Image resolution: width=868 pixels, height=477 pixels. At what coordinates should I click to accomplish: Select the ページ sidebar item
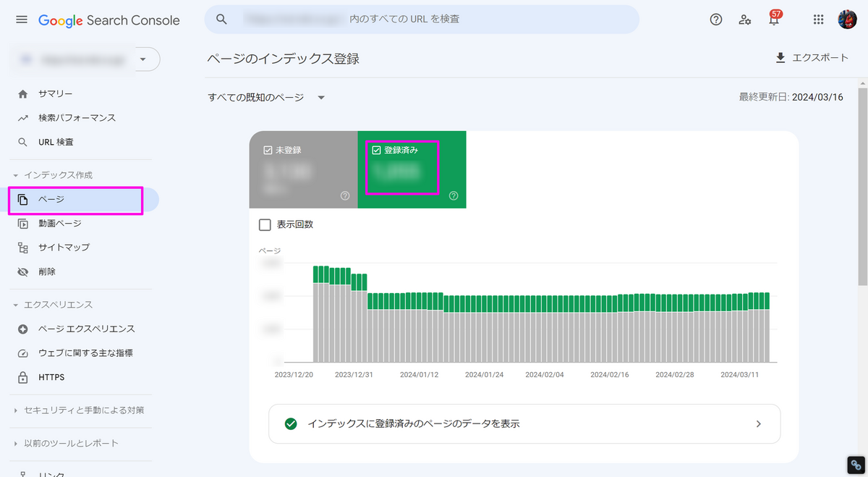(80, 200)
